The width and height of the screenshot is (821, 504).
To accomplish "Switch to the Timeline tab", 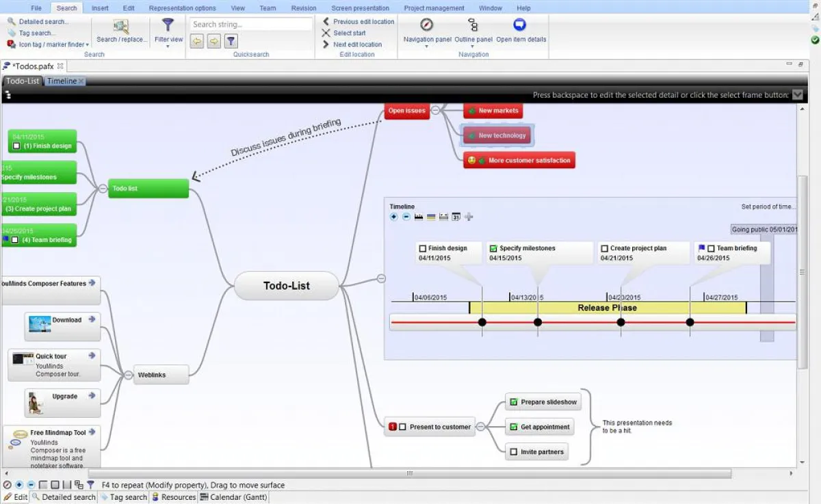I will pos(62,81).
